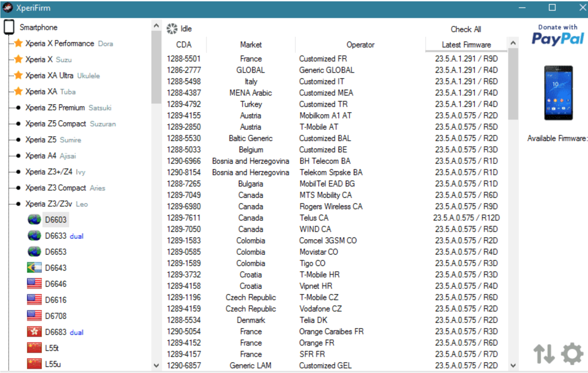This screenshot has width=588, height=373.
Task: Select Xperia Z5 Premium Satsuki in the tree
Action: 68,108
